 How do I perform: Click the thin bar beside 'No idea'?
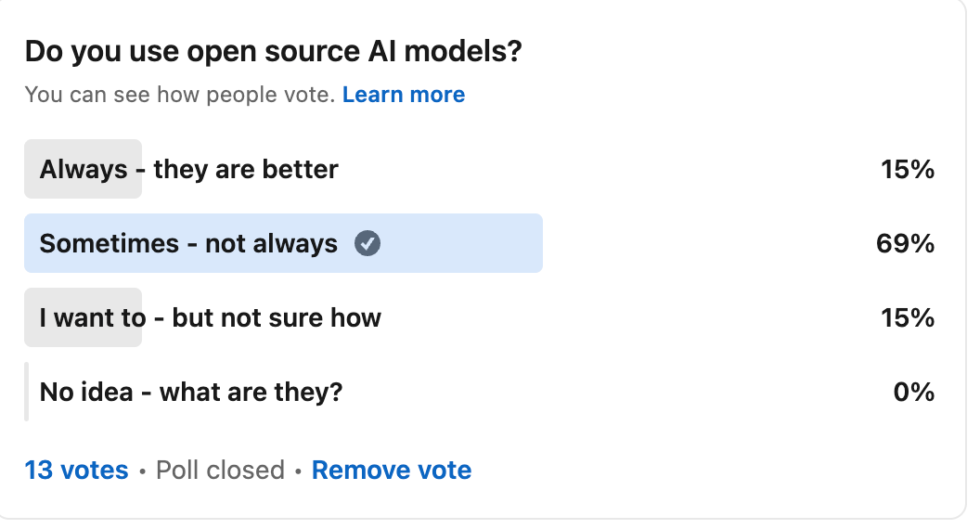[x=26, y=392]
